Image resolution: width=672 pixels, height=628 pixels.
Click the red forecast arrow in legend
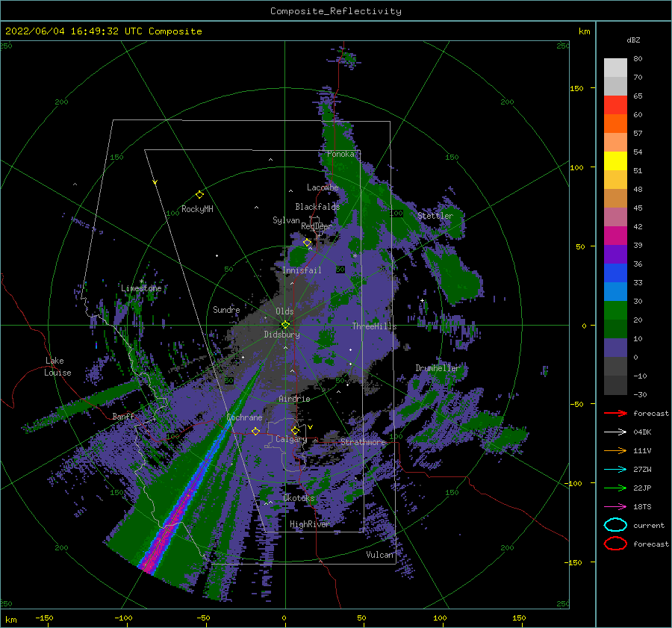pos(615,413)
